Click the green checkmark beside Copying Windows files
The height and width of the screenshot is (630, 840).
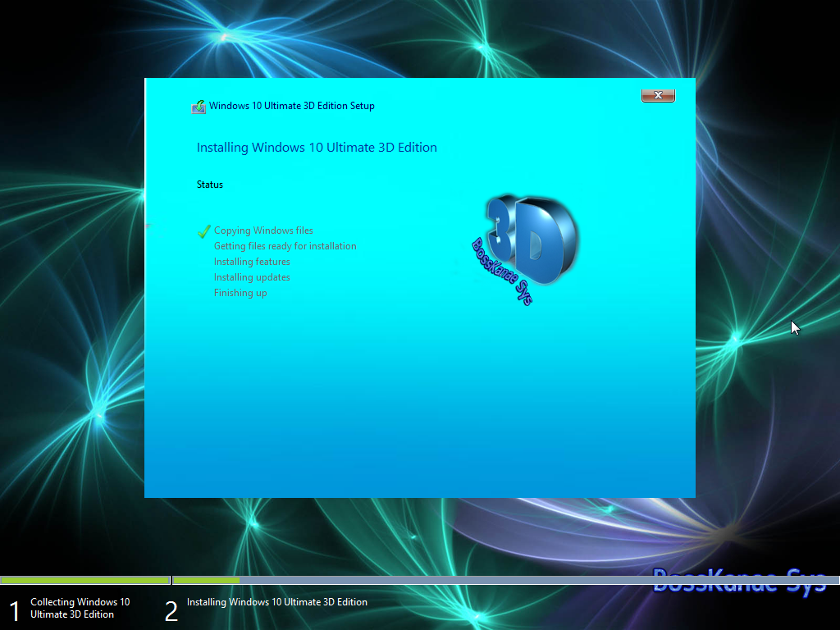(x=203, y=231)
